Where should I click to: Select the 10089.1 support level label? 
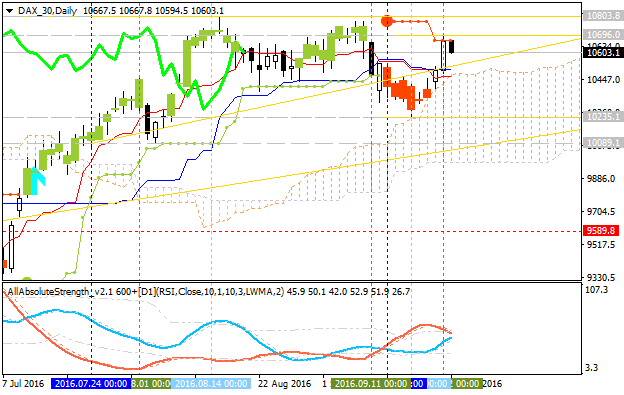click(x=603, y=142)
